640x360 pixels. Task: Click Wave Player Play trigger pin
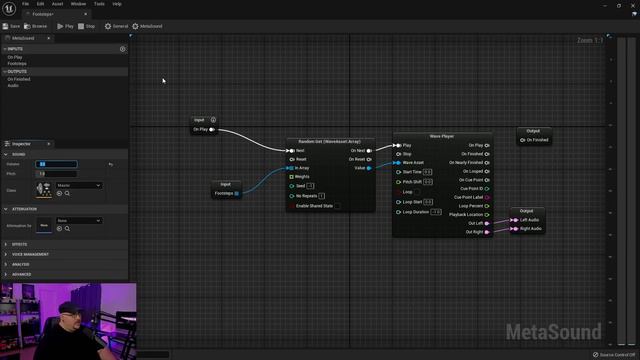click(398, 145)
